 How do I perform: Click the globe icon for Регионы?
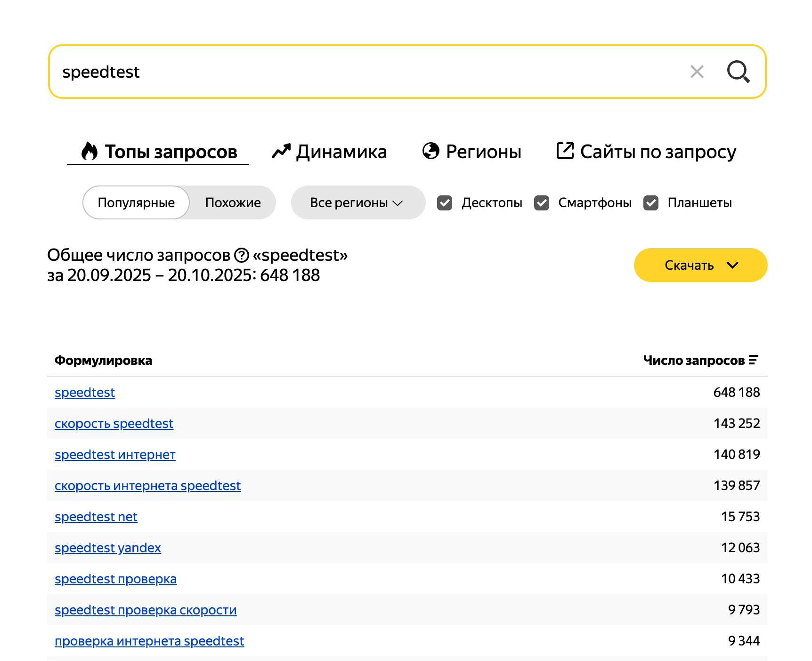coord(430,151)
